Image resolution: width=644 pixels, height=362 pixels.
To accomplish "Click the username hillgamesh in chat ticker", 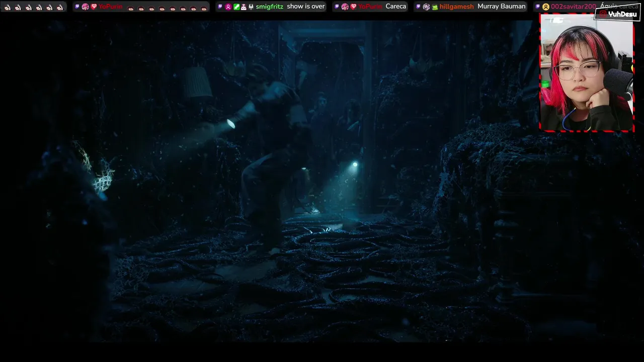I will [456, 7].
